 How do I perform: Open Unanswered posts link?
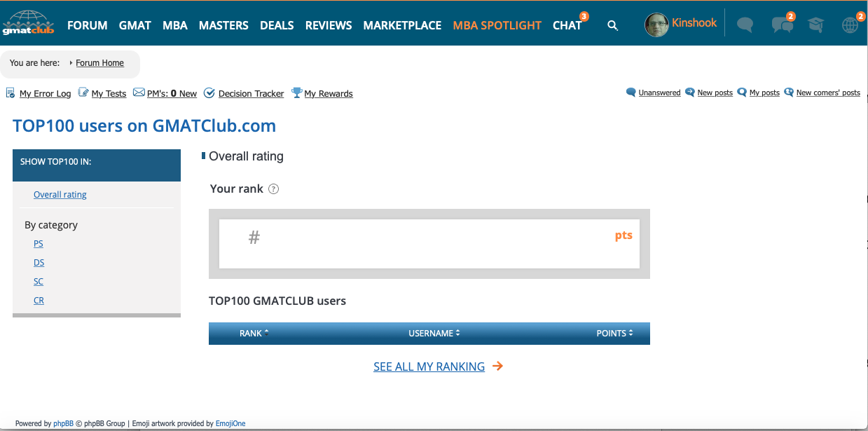[x=659, y=93]
